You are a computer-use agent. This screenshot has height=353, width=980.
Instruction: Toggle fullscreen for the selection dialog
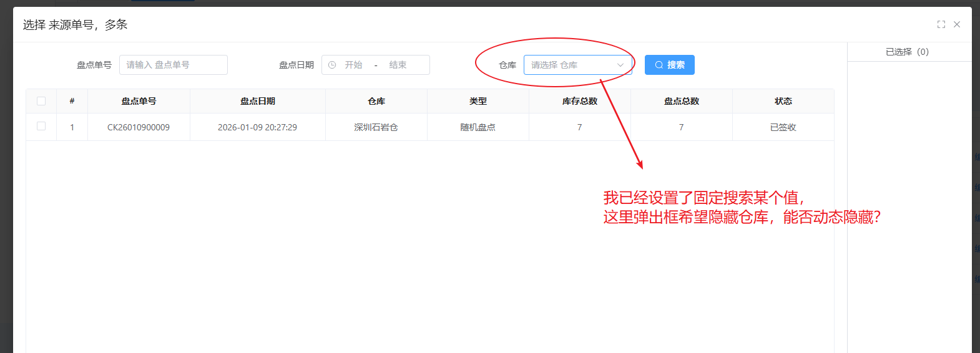pyautogui.click(x=941, y=24)
